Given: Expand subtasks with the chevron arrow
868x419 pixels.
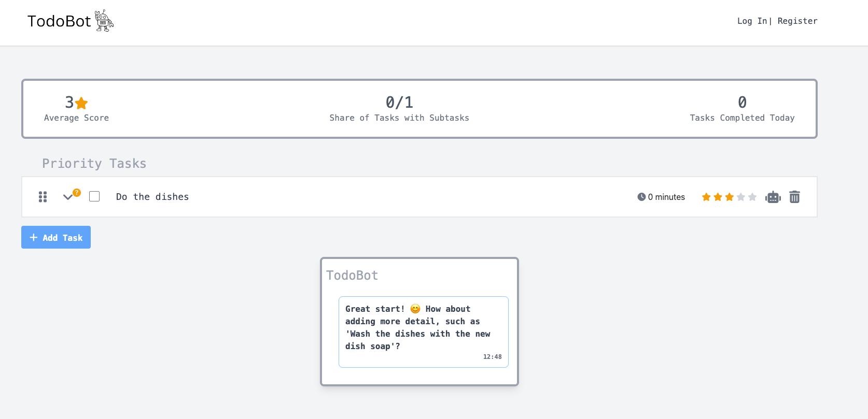Looking at the screenshot, I should 67,197.
